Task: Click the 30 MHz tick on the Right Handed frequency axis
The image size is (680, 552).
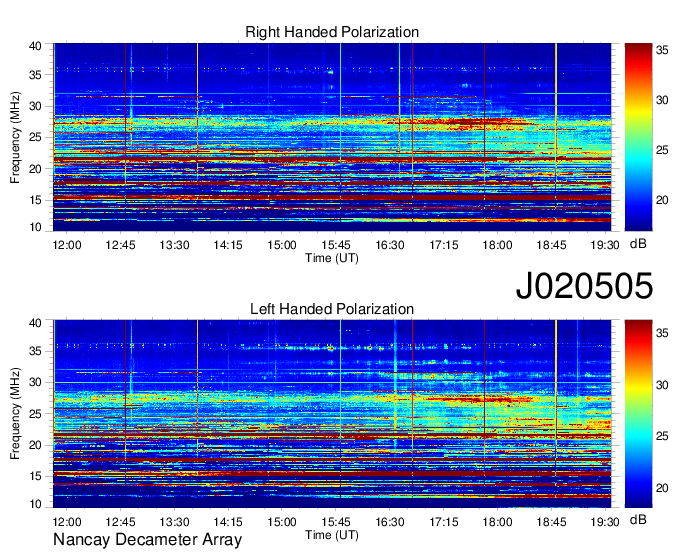Action: click(35, 106)
